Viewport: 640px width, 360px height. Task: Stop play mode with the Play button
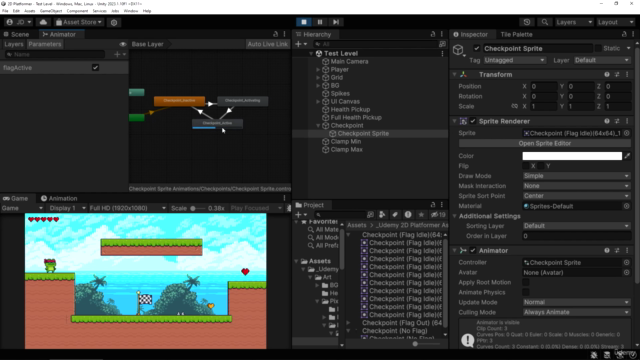(x=304, y=22)
